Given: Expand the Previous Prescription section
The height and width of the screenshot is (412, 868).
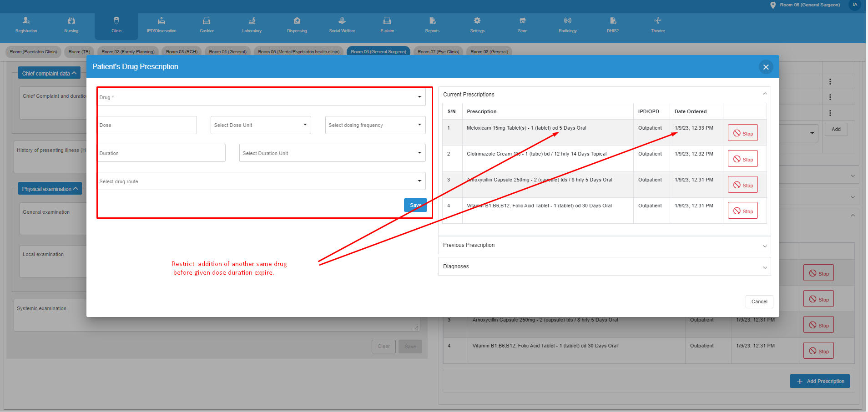Looking at the screenshot, I should click(765, 245).
